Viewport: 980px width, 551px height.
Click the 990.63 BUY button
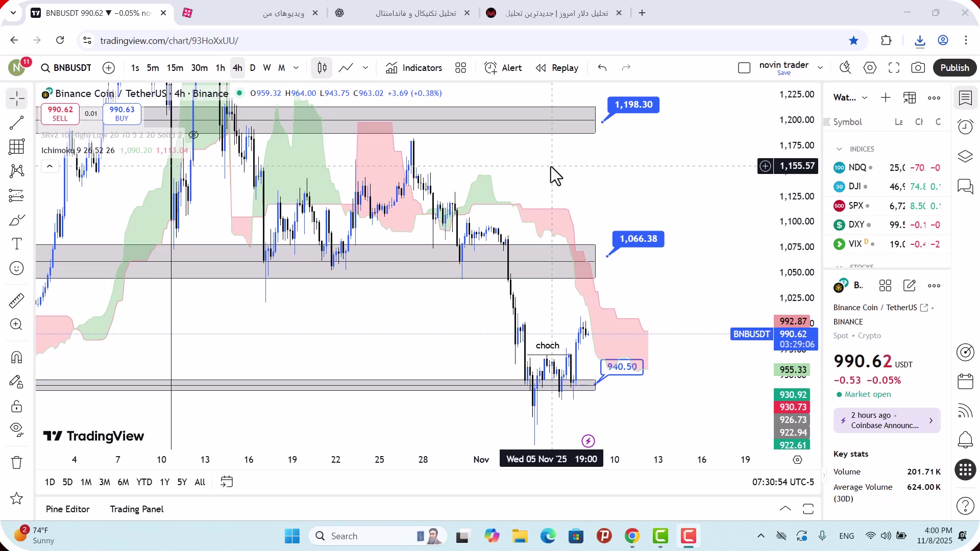121,113
